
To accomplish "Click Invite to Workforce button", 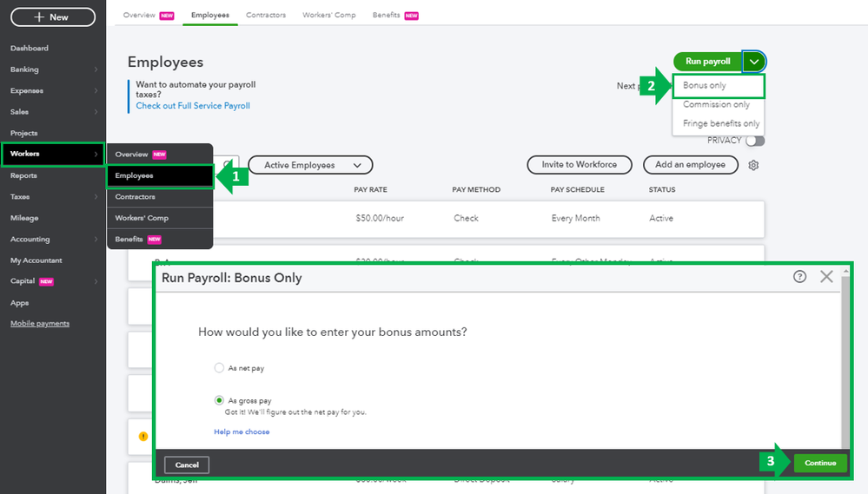I will [x=579, y=165].
